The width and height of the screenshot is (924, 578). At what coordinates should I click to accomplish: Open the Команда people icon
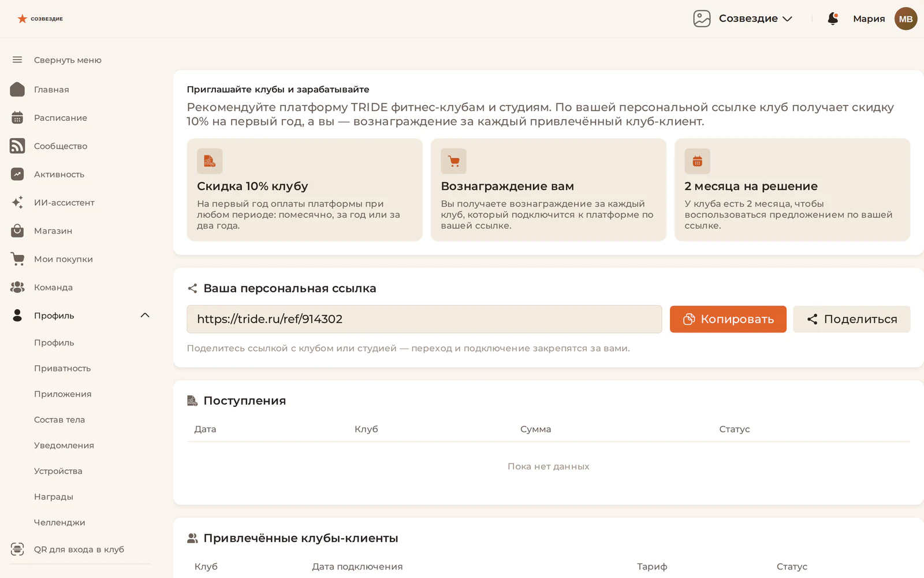pos(17,287)
